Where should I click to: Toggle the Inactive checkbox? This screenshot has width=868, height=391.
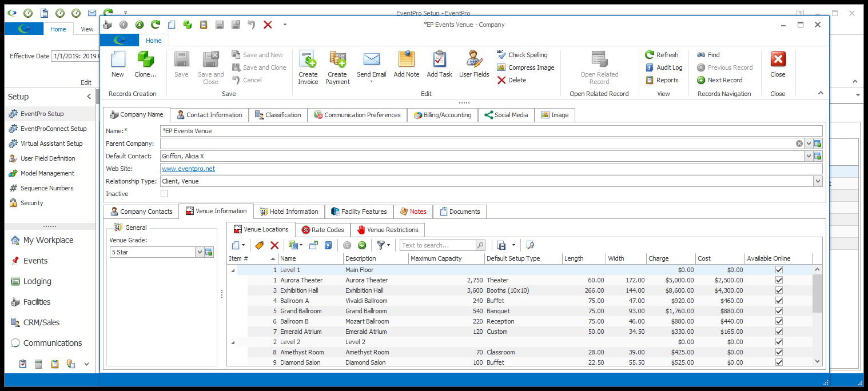(x=165, y=194)
